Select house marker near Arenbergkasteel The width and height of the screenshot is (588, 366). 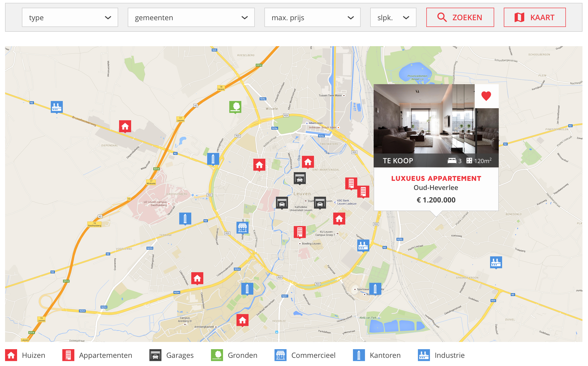pyautogui.click(x=243, y=321)
